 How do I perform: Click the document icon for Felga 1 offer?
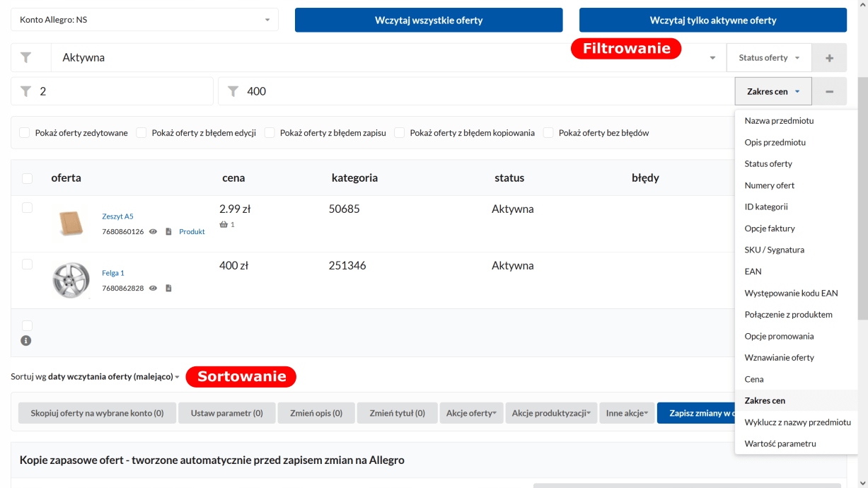[x=168, y=288]
